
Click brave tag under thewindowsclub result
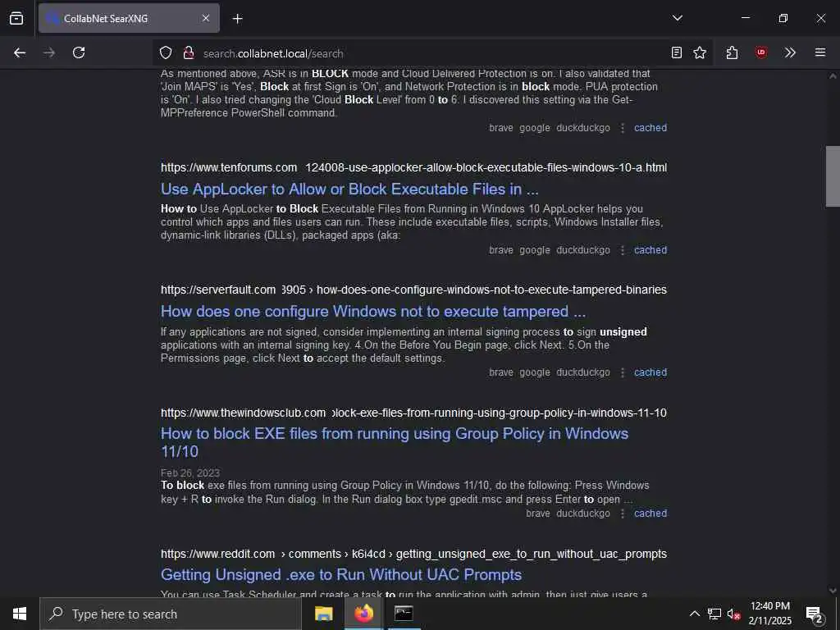coord(538,514)
